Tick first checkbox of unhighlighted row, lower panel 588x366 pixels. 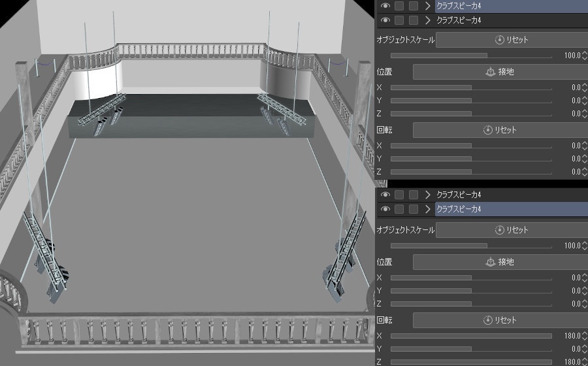coord(399,195)
